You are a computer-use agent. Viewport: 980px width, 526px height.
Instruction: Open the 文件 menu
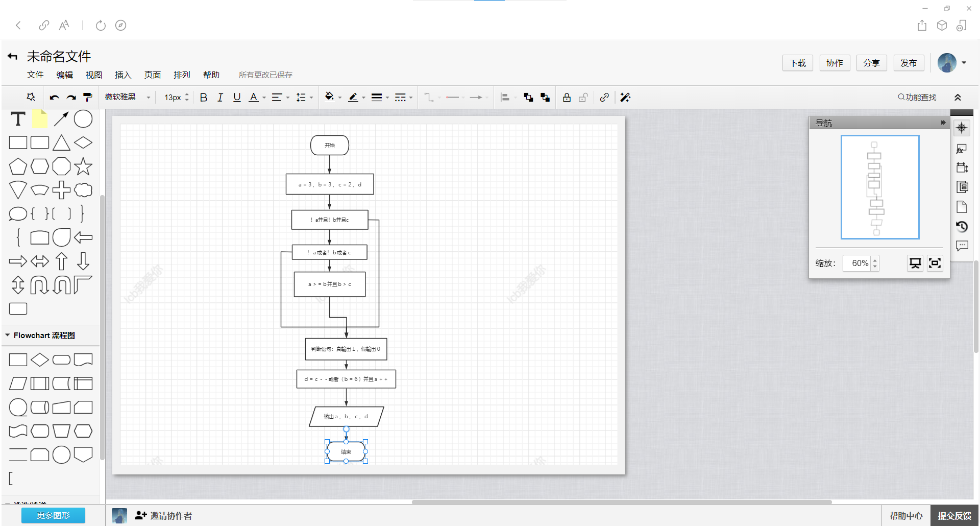35,75
